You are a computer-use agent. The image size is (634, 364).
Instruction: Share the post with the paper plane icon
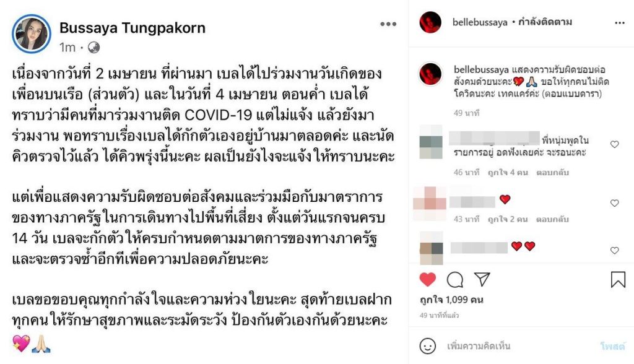482,279
